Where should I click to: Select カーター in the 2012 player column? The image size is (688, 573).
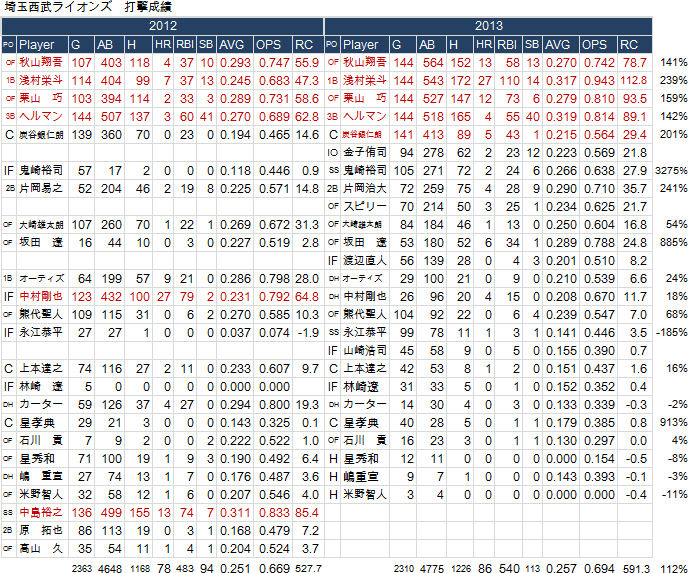pos(41,404)
